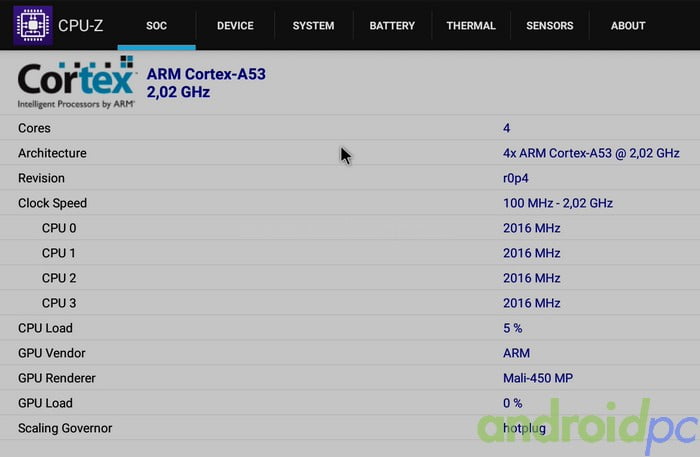Click the 2,02 GHz header value
Image resolution: width=700 pixels, height=457 pixels.
pyautogui.click(x=178, y=92)
